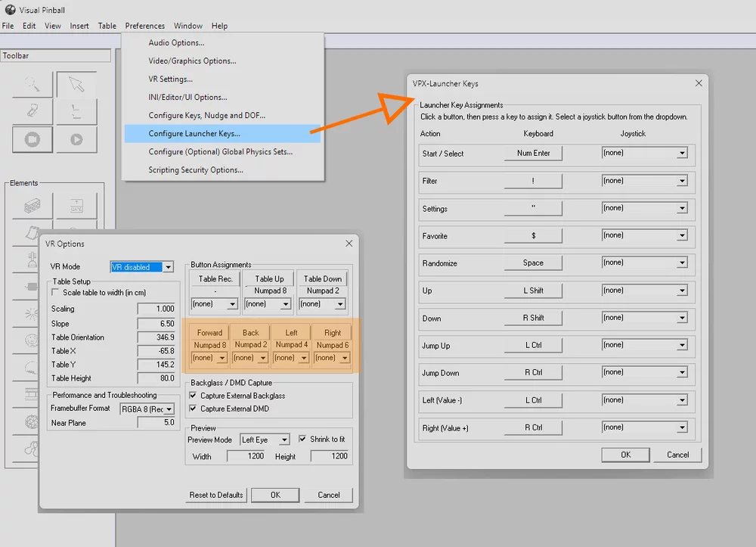This screenshot has width=756, height=547.
Task: Toggle Capture External Backglass checkbox
Action: pyautogui.click(x=193, y=396)
